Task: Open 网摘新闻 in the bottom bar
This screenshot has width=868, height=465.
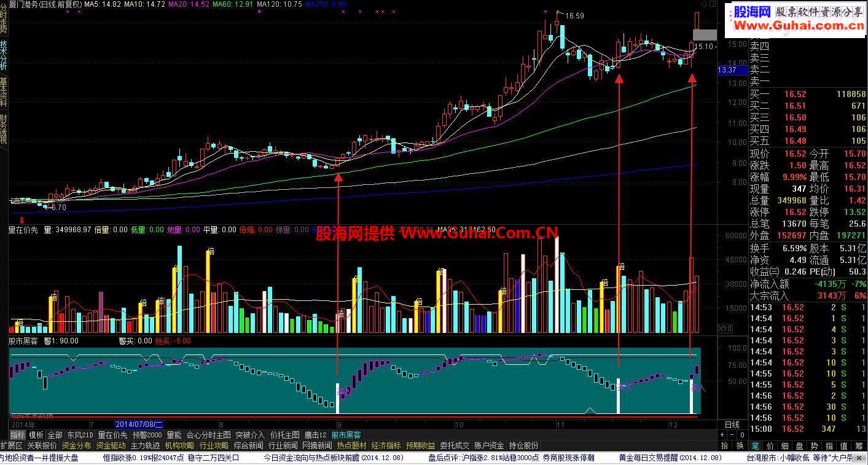Action: 318,445
